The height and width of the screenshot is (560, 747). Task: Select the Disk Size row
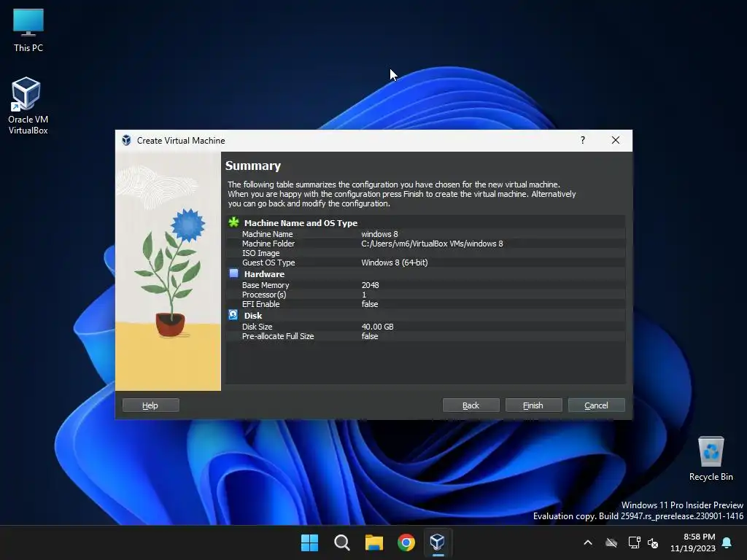(x=425, y=327)
